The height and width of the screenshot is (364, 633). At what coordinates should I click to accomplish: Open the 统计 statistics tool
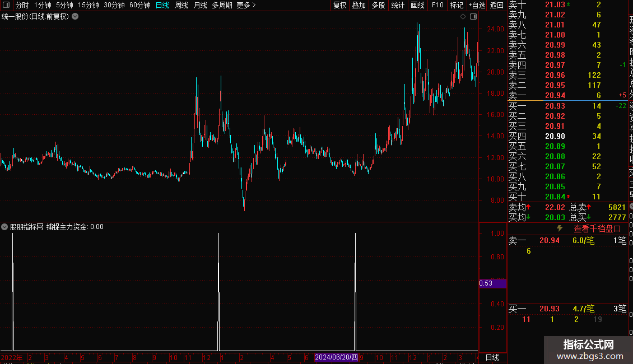click(x=398, y=5)
